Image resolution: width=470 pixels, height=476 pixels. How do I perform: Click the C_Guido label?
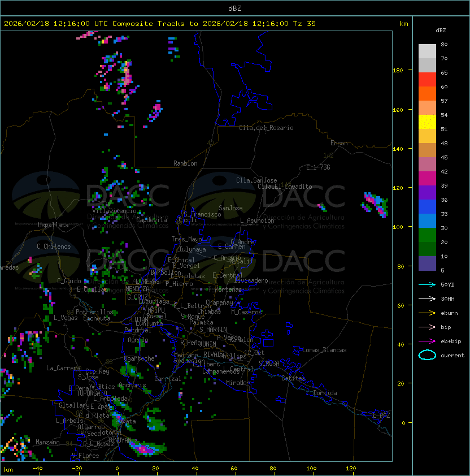(x=69, y=281)
